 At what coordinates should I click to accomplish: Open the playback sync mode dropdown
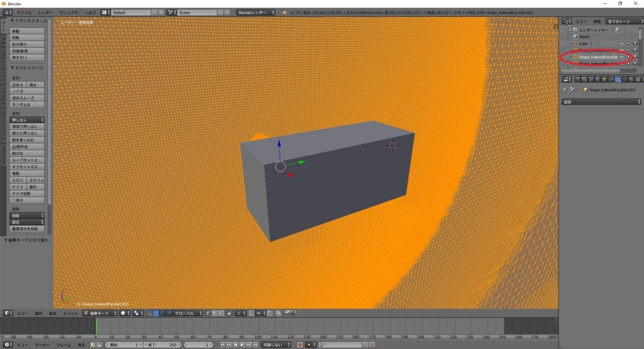click(x=277, y=345)
